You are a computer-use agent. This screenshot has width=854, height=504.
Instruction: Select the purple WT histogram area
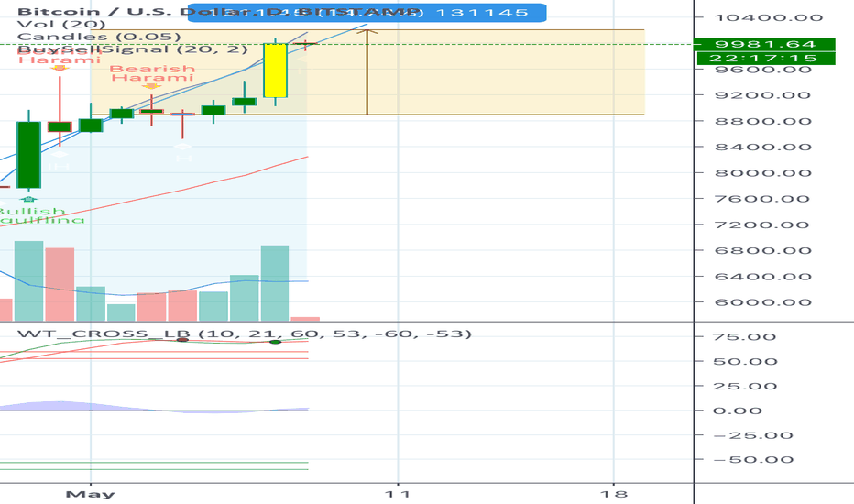click(x=60, y=406)
